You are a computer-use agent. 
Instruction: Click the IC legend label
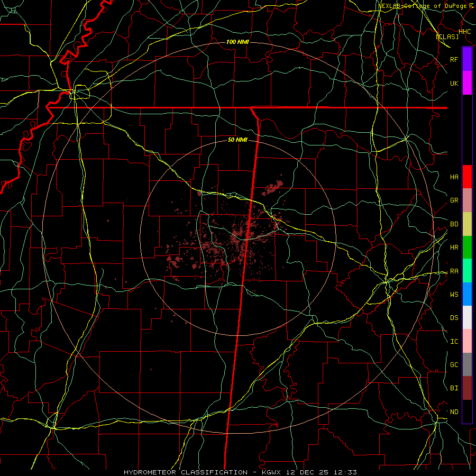coord(454,341)
